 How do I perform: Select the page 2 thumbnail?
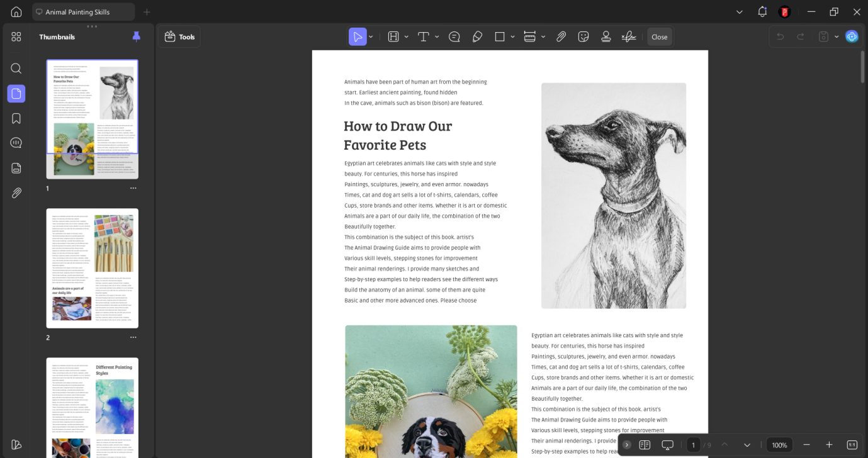92,268
